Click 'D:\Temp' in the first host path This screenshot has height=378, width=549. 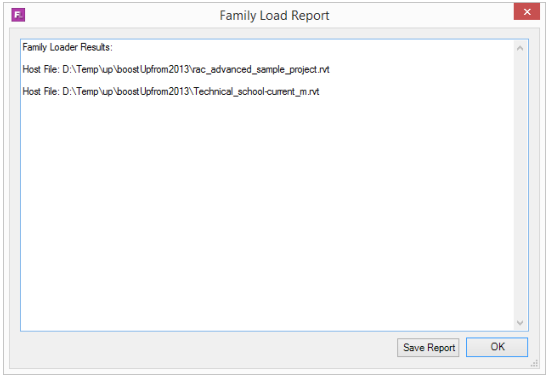coord(81,70)
